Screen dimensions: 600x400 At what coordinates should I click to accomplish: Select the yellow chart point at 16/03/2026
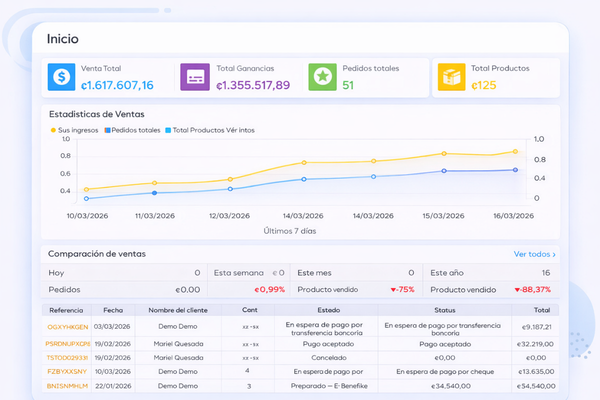coord(515,152)
